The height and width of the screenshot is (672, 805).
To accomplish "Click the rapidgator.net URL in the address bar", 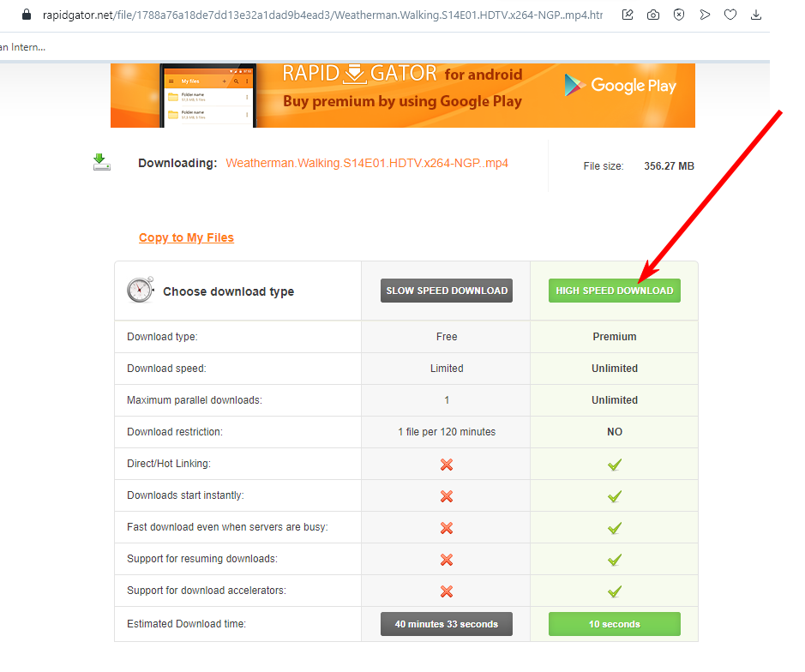I will tap(322, 15).
